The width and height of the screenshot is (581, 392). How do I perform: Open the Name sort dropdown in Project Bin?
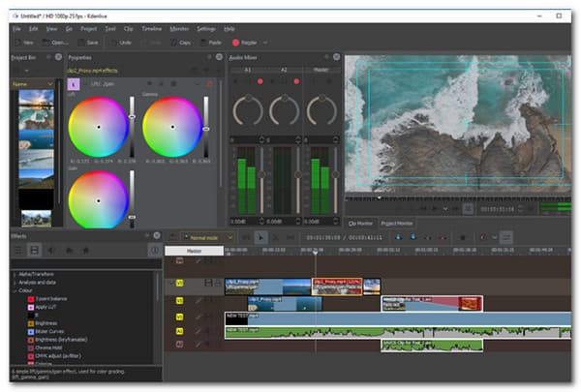coord(49,84)
